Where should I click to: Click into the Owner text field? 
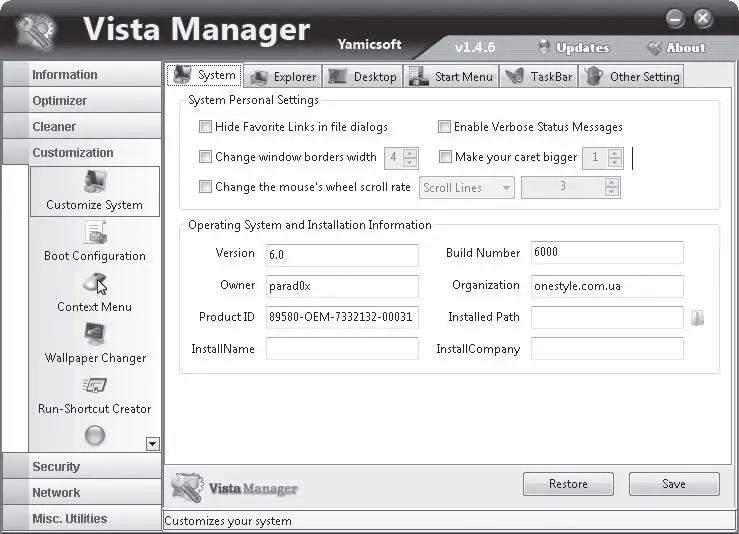(x=342, y=286)
